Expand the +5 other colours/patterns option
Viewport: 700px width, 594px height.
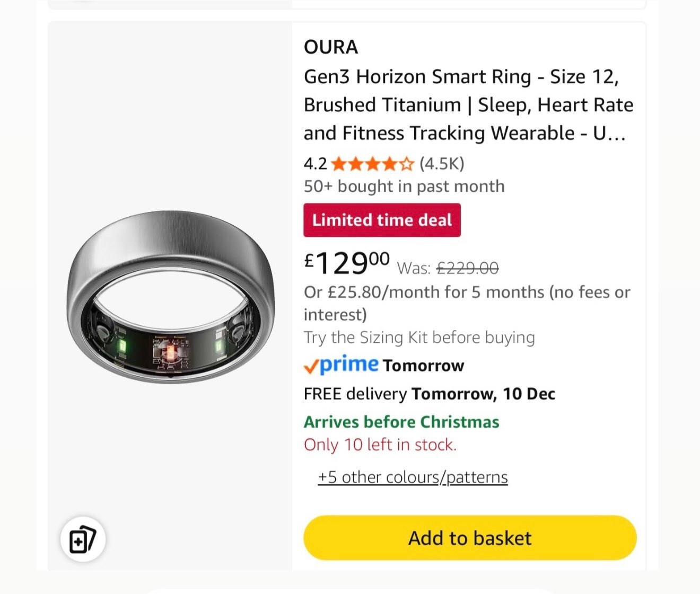coord(413,476)
